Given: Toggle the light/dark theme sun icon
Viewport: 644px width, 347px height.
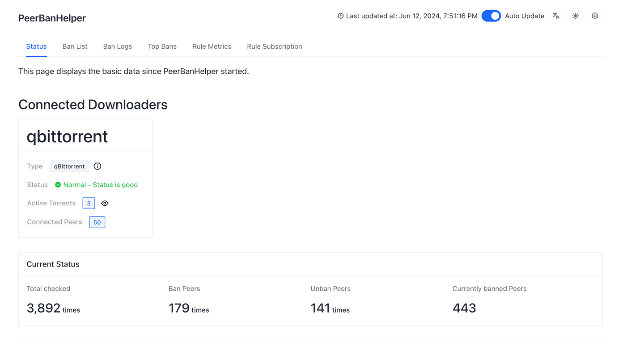Looking at the screenshot, I should (576, 16).
